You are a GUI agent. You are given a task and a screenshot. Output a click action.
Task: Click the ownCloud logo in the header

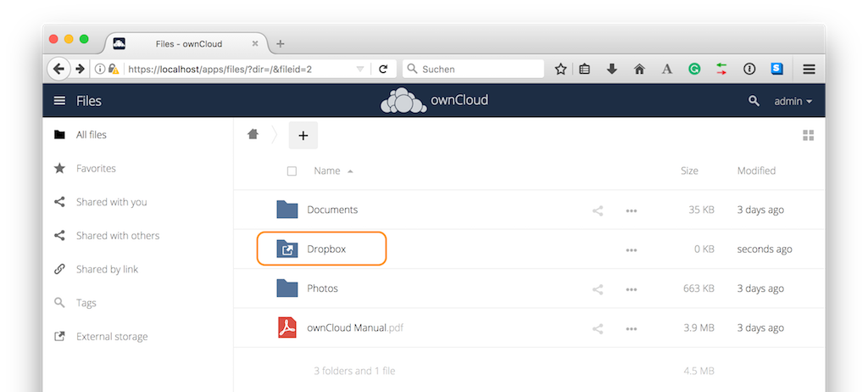[x=434, y=100]
